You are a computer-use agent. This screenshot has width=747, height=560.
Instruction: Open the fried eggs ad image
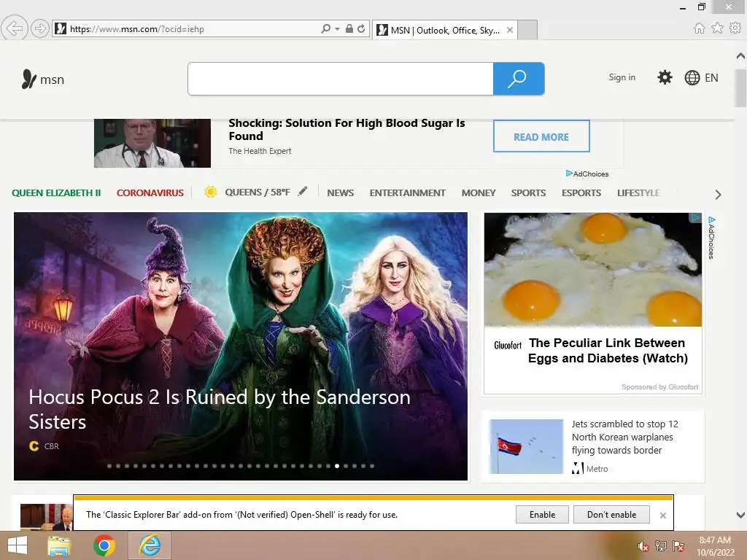(592, 270)
